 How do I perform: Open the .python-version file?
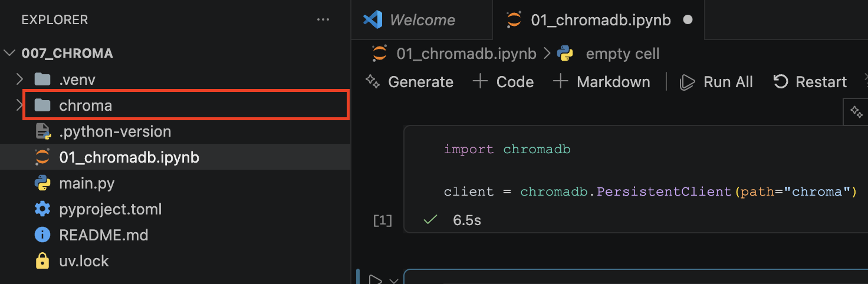pyautogui.click(x=115, y=131)
